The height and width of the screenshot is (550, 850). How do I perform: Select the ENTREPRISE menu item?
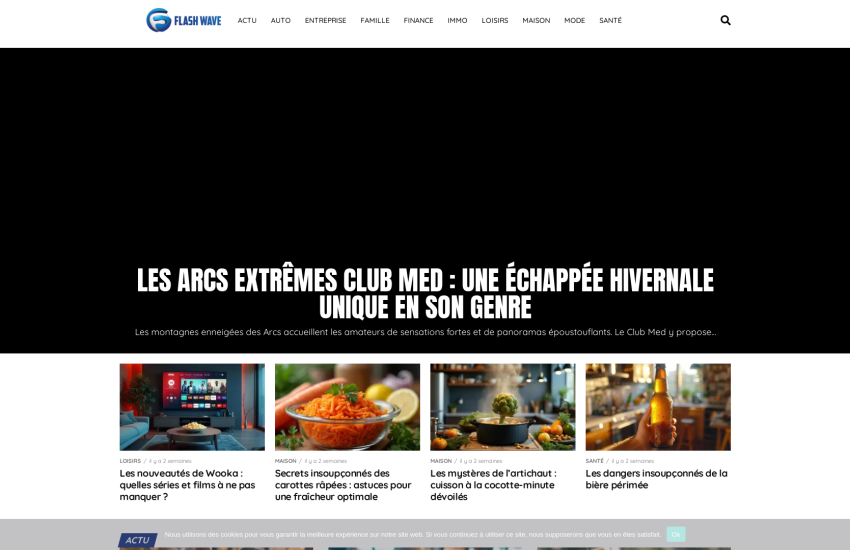tap(325, 21)
